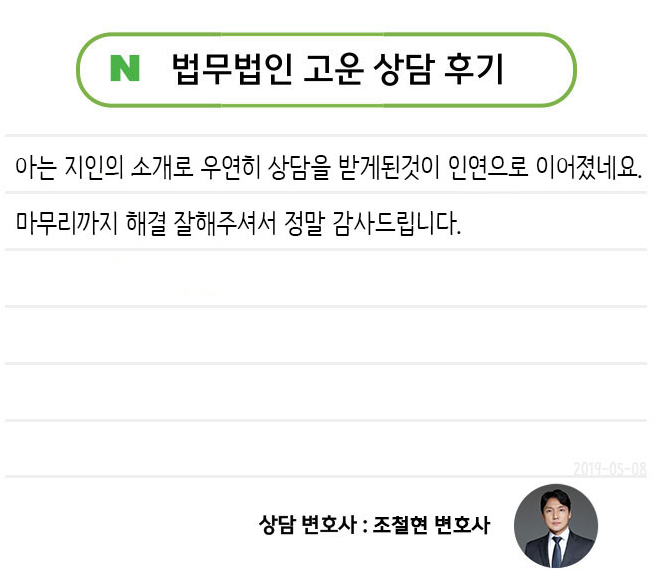Image resolution: width=663 pixels, height=588 pixels.
Task: Click the lawyer's circular profile photo
Action: [555, 526]
